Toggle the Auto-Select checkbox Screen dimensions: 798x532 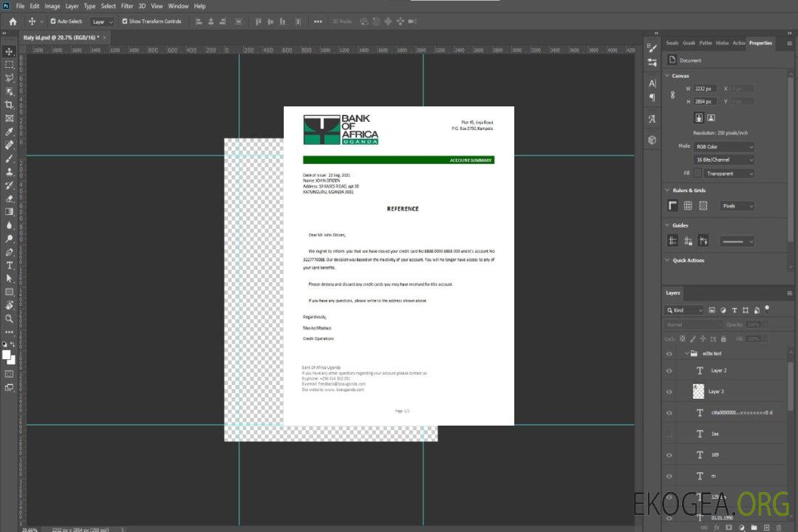click(53, 21)
